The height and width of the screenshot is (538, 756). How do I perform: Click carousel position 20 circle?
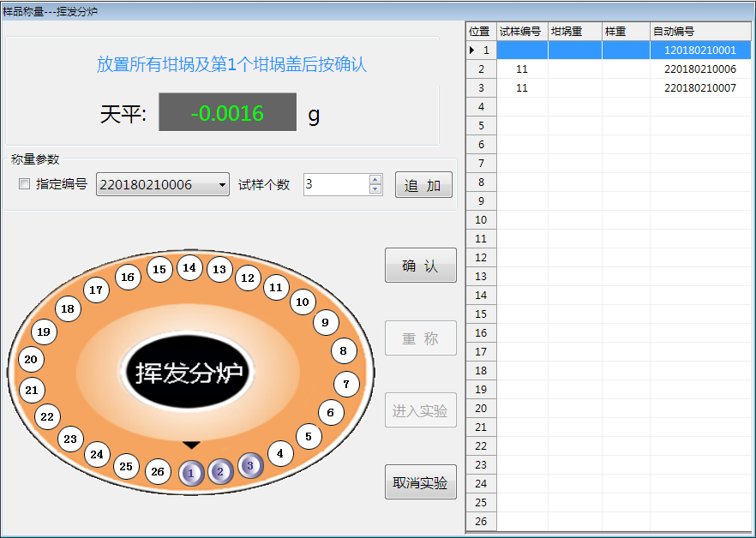31,360
